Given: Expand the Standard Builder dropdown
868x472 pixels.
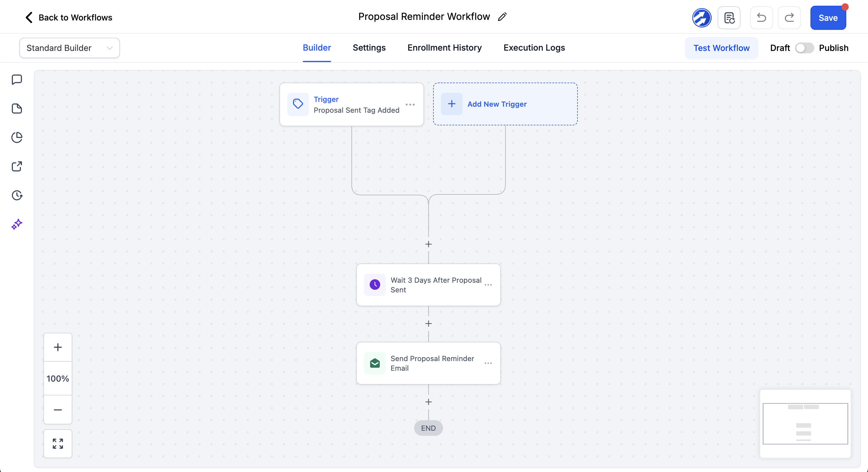Looking at the screenshot, I should coord(69,48).
